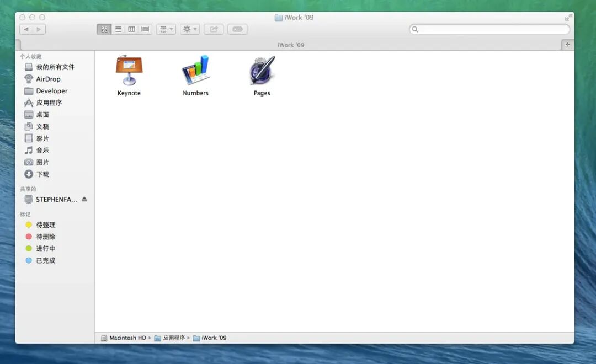Click the iWork '09 title bar folder icon
596x364 pixels.
pos(279,18)
